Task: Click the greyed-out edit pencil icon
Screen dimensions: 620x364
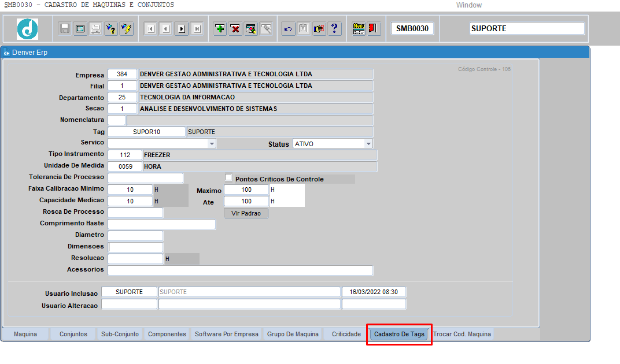Action: click(267, 29)
